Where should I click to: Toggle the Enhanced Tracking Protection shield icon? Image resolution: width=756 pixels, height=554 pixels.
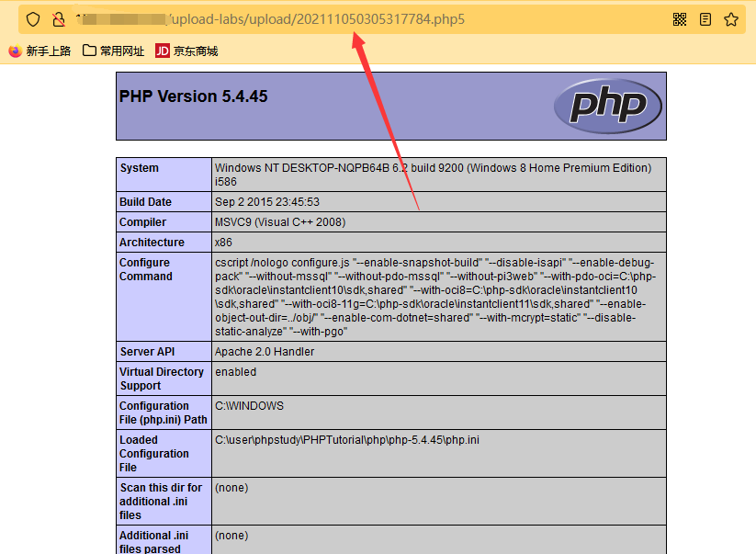tap(33, 18)
